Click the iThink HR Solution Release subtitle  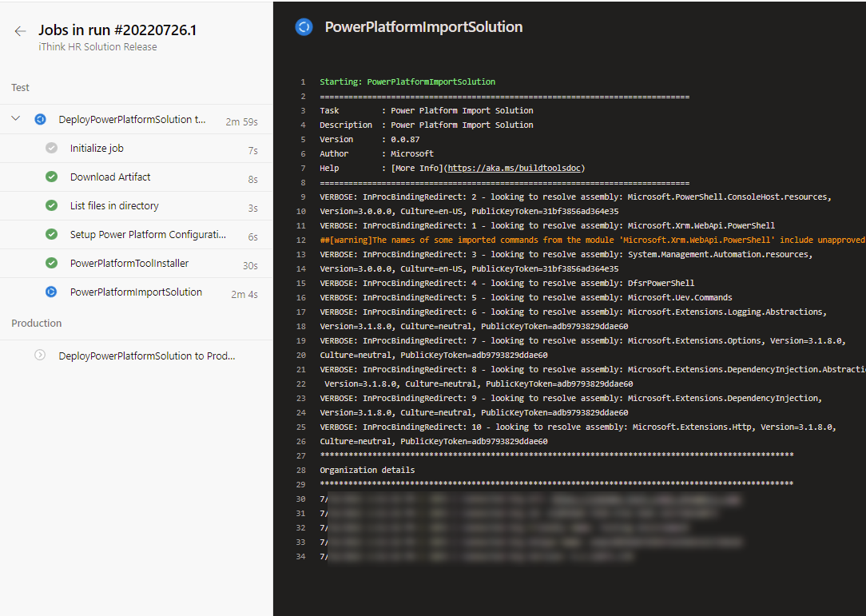pyautogui.click(x=97, y=47)
